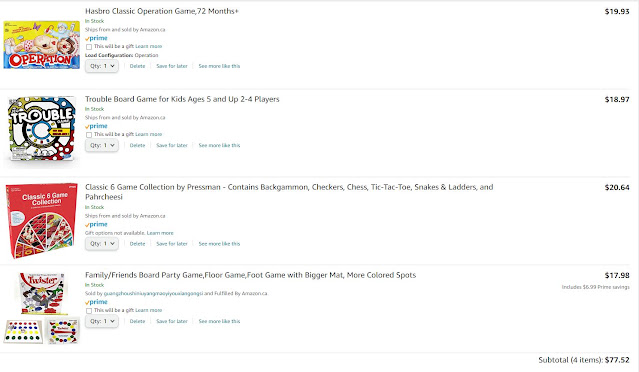
Task: Open the Trouble board game thumbnail
Action: 42,128
